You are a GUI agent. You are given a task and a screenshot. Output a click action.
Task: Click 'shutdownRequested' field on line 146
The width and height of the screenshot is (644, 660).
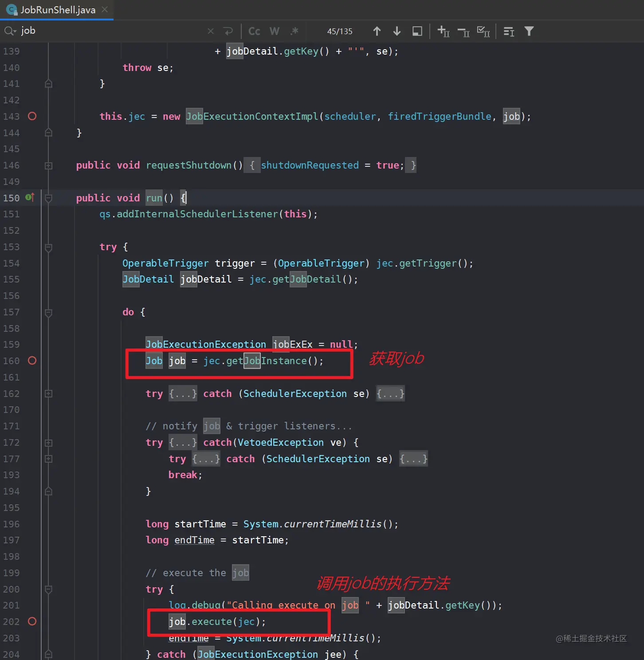310,165
